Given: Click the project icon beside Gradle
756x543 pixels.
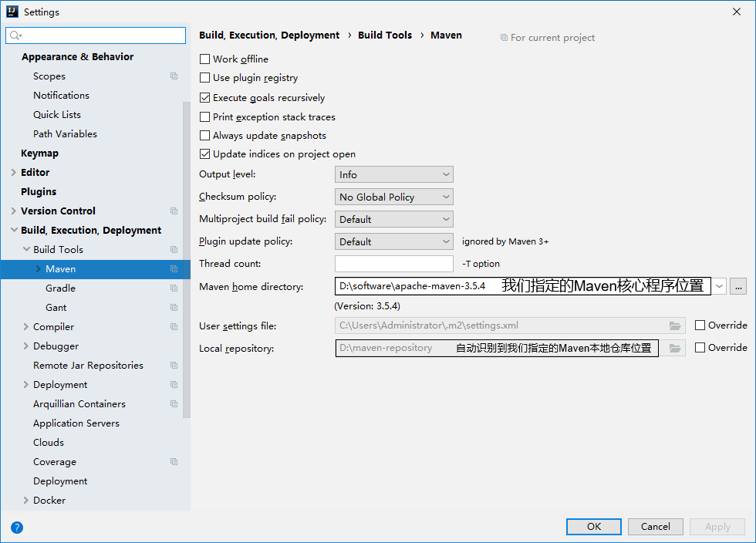Looking at the screenshot, I should (x=174, y=288).
